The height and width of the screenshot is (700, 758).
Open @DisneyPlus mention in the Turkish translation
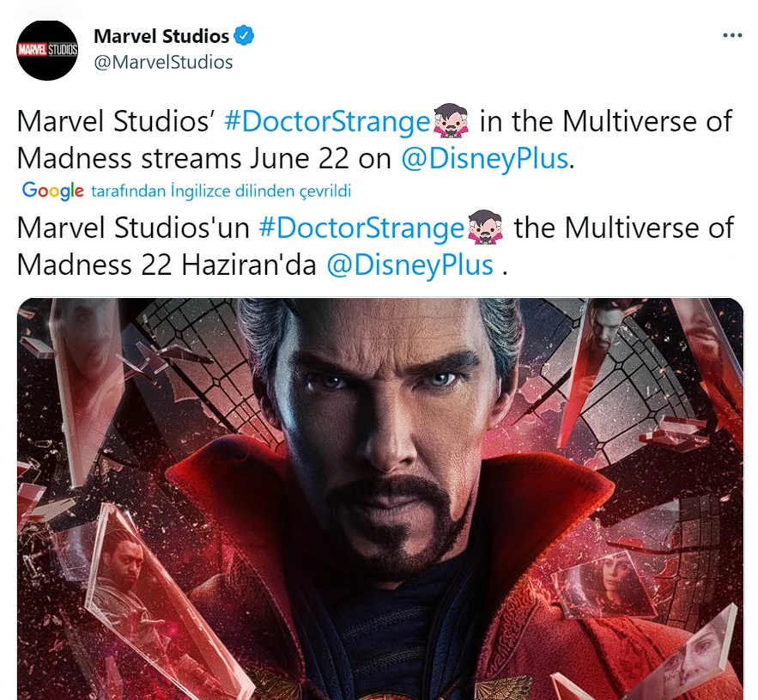click(409, 265)
